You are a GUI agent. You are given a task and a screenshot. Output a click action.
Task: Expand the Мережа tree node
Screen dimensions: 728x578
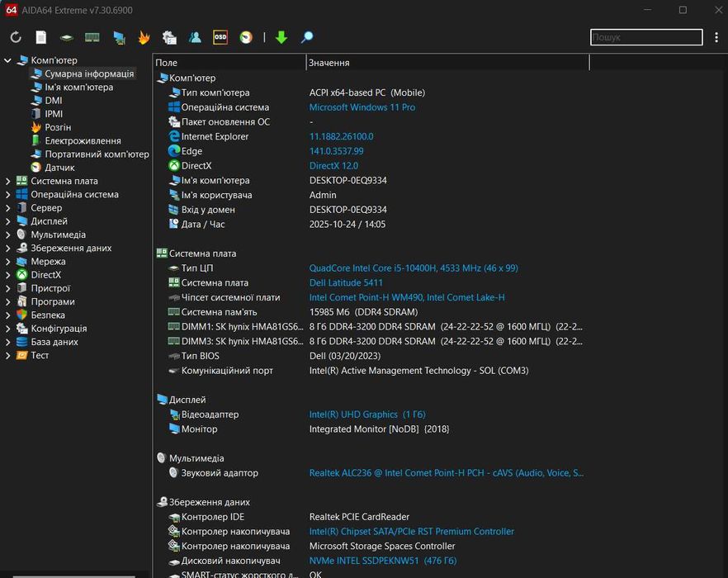[x=8, y=262]
